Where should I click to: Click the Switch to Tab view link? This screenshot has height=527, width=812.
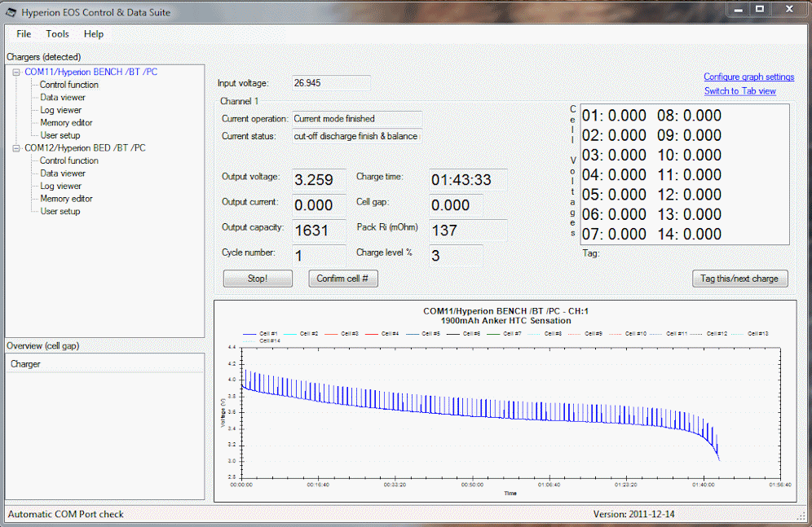(739, 91)
